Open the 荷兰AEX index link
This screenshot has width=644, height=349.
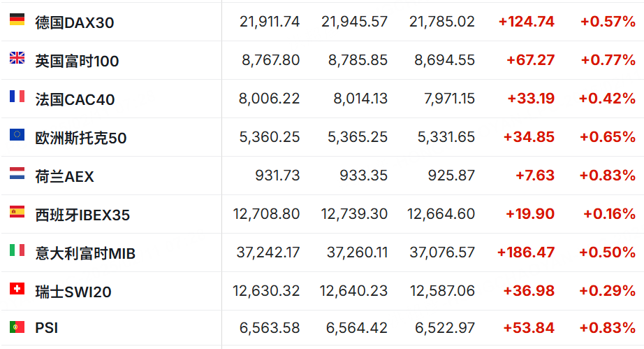click(x=64, y=177)
